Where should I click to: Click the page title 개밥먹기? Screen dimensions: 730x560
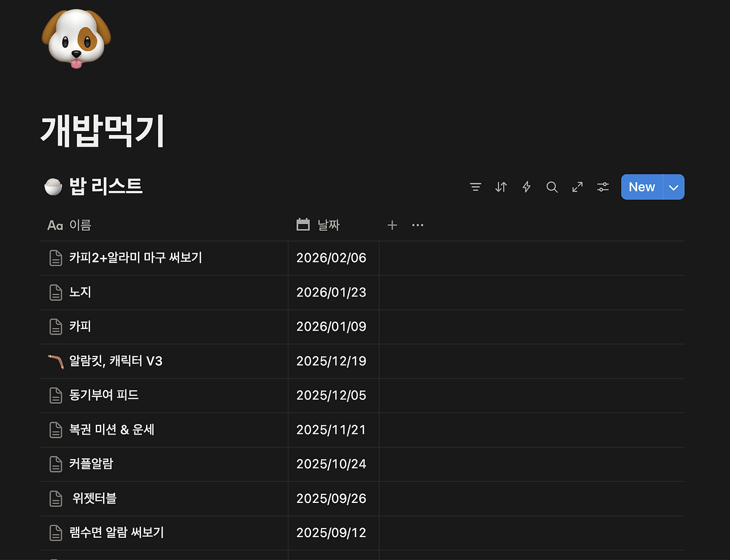tap(103, 130)
